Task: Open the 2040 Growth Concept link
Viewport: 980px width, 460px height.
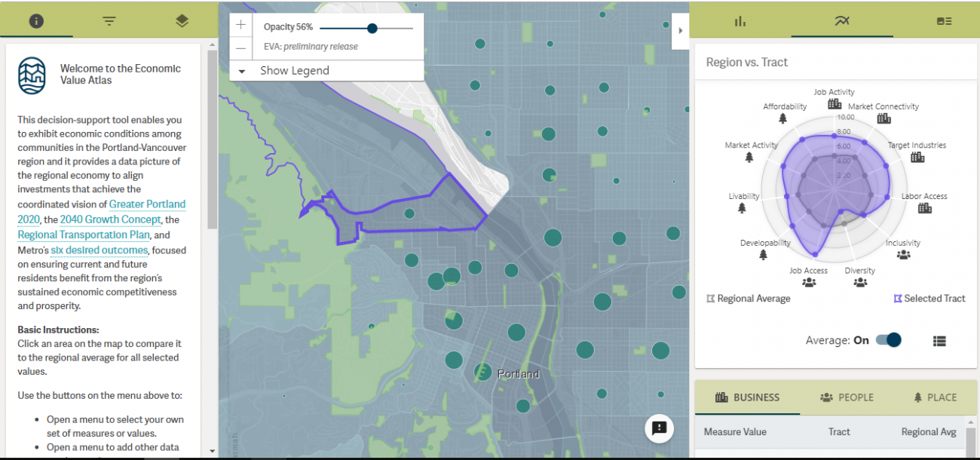Action: [x=110, y=219]
